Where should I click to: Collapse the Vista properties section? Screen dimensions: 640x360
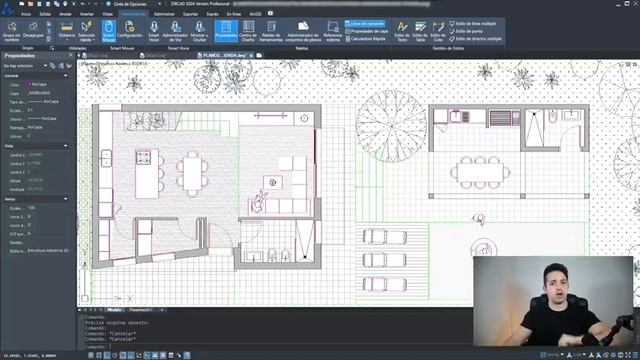(x=66, y=146)
